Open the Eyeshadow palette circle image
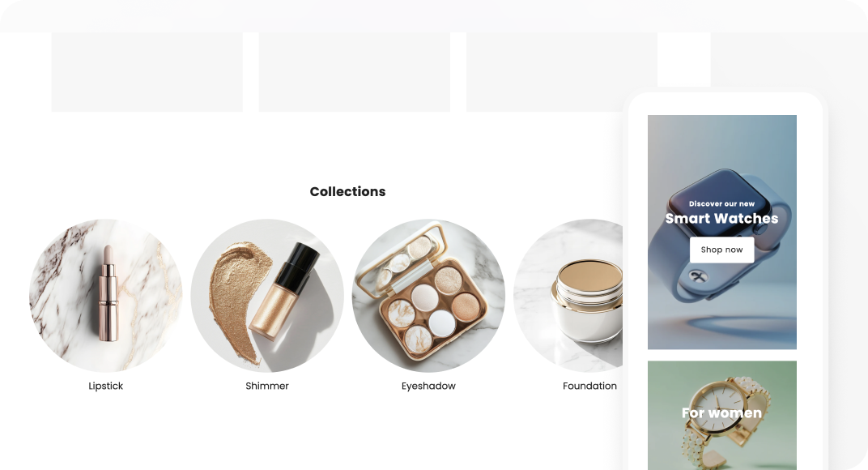 (x=428, y=296)
